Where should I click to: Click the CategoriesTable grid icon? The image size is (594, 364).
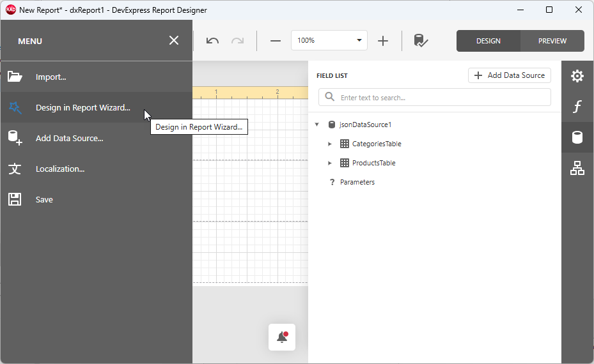pos(345,144)
